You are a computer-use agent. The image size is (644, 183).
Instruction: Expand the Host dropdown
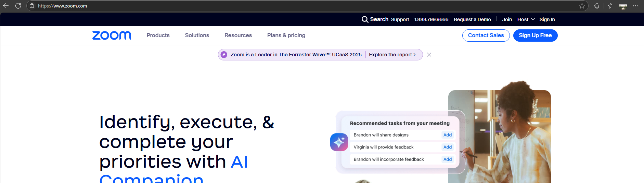coord(526,19)
